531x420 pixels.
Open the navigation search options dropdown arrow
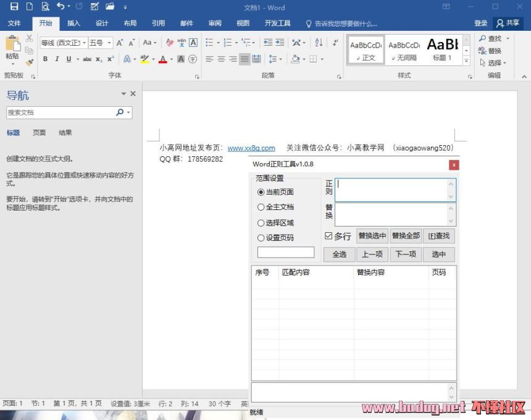[x=129, y=112]
